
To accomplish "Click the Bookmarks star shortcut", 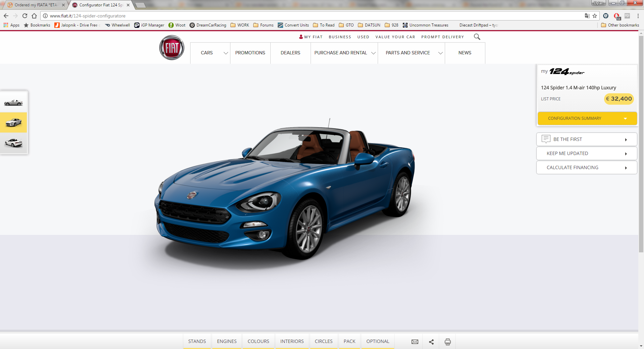I will click(37, 25).
